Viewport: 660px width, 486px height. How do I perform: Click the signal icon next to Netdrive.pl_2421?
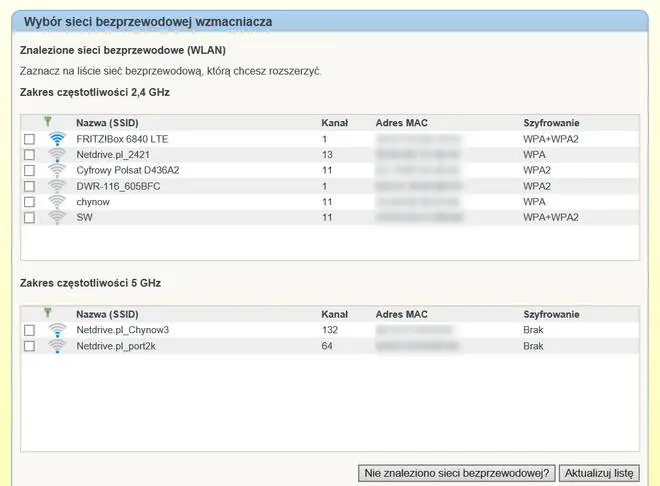[57, 155]
